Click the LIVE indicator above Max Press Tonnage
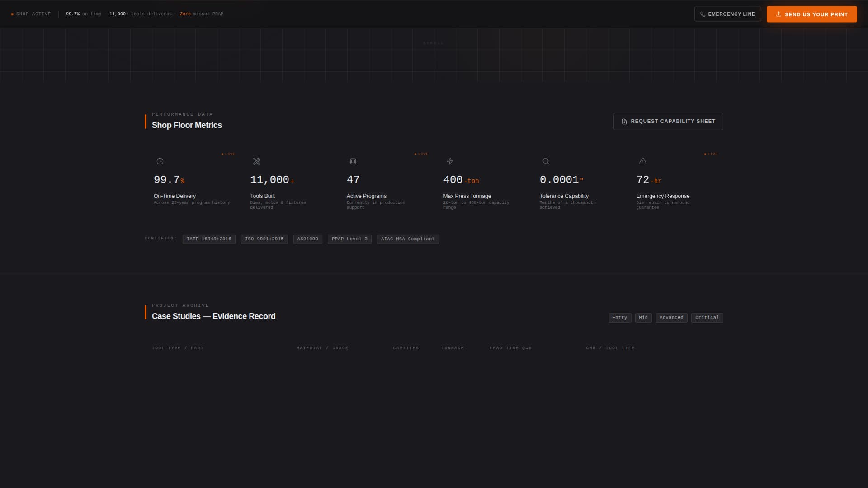 tap(421, 154)
